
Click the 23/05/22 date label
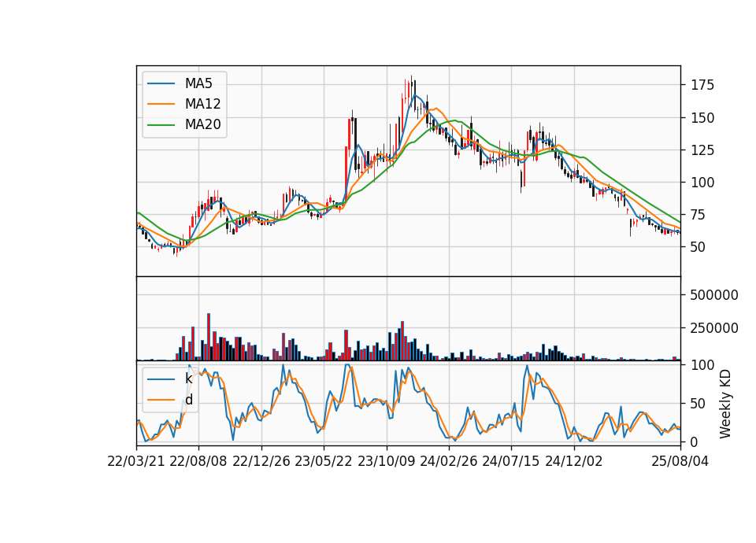tap(324, 461)
